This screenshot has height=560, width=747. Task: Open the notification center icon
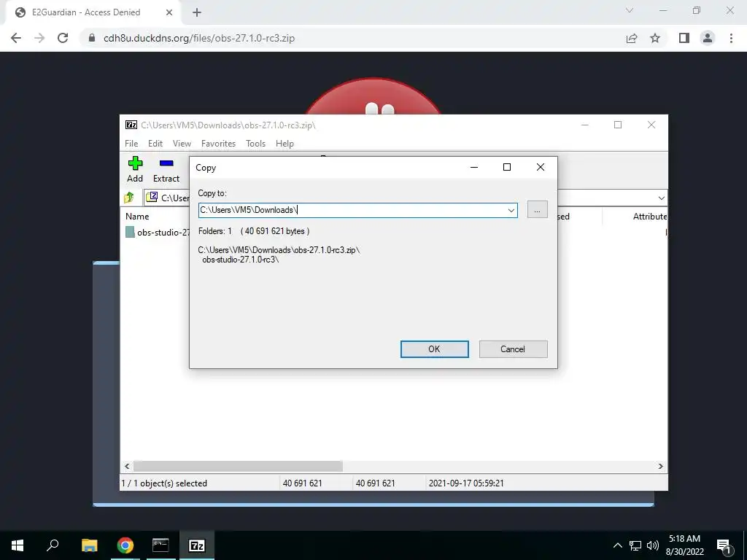(724, 545)
